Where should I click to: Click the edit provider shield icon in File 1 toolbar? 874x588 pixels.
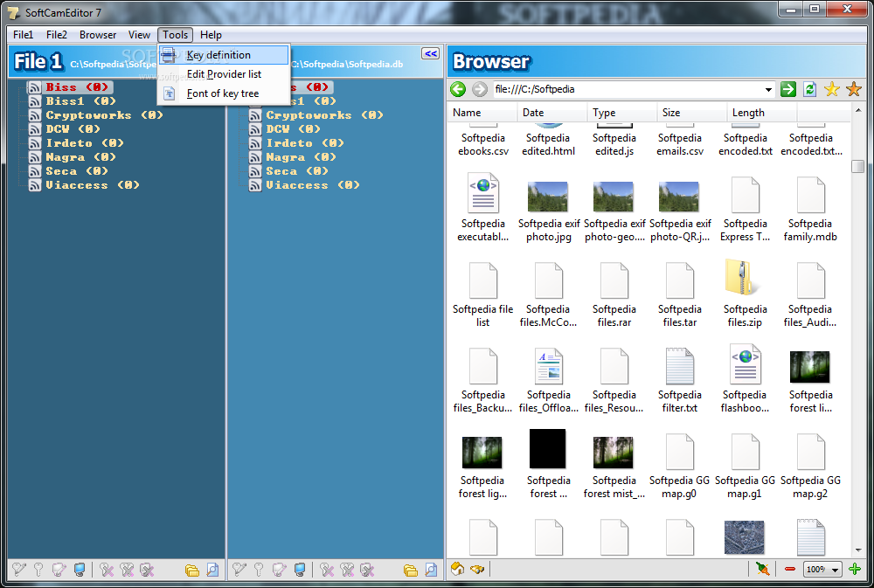[x=59, y=569]
